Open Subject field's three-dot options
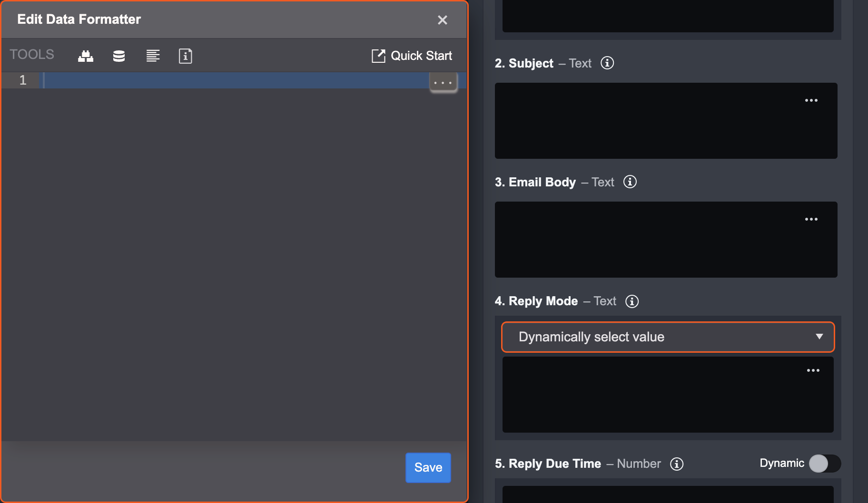Screen dimensions: 868x503 click(811, 100)
